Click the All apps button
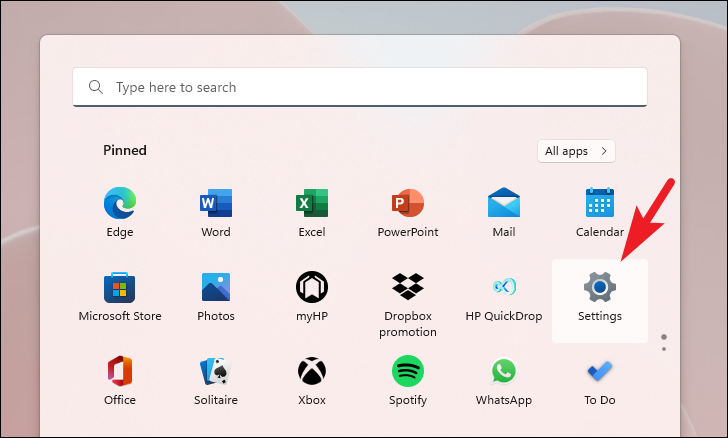The image size is (728, 438). click(x=576, y=151)
